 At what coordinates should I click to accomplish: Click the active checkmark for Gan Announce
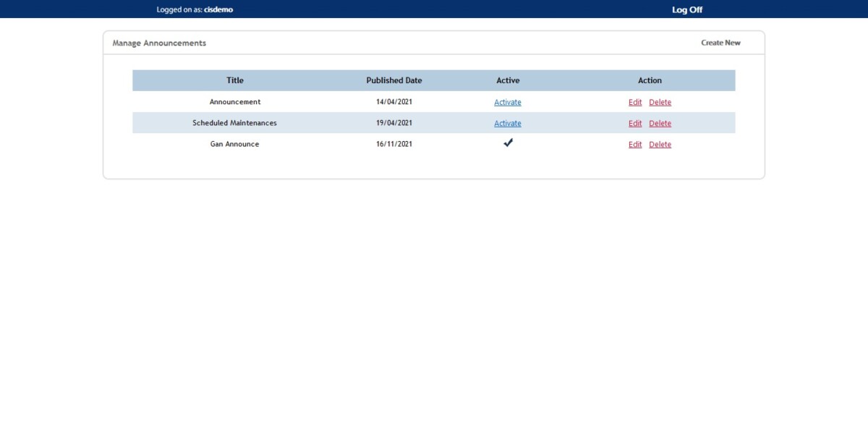507,143
